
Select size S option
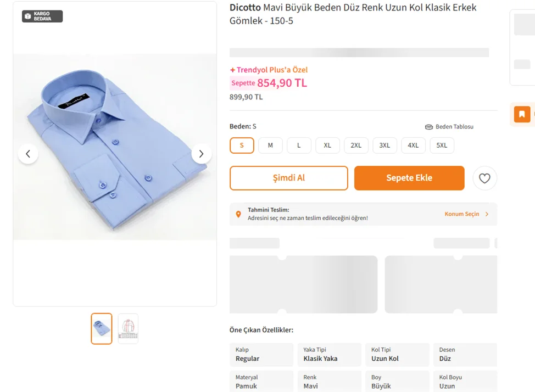click(x=242, y=145)
